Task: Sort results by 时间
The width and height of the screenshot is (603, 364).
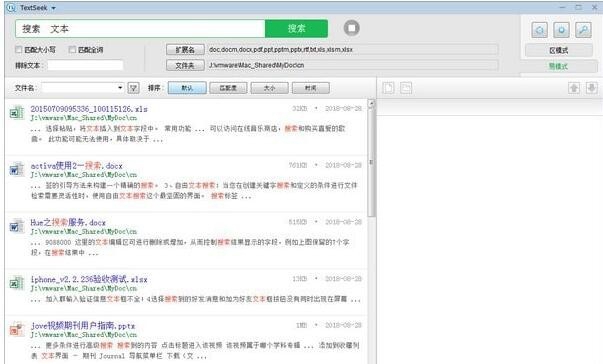Action: click(x=310, y=88)
